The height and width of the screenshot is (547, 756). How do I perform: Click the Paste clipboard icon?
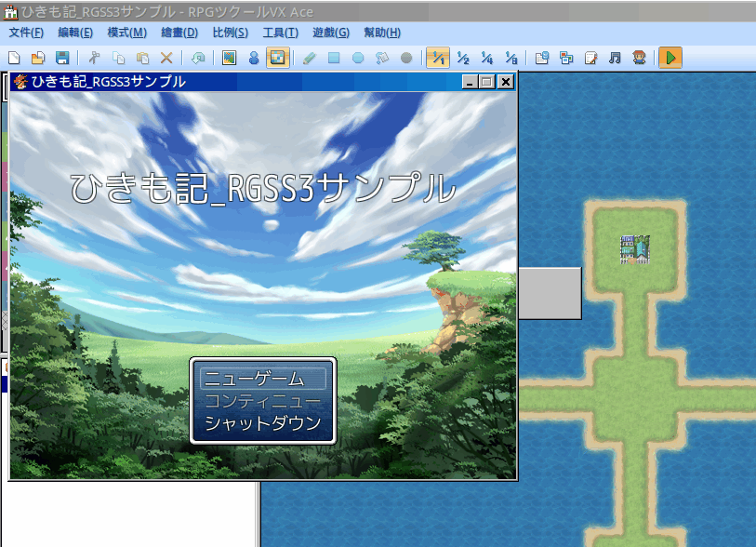(x=142, y=59)
